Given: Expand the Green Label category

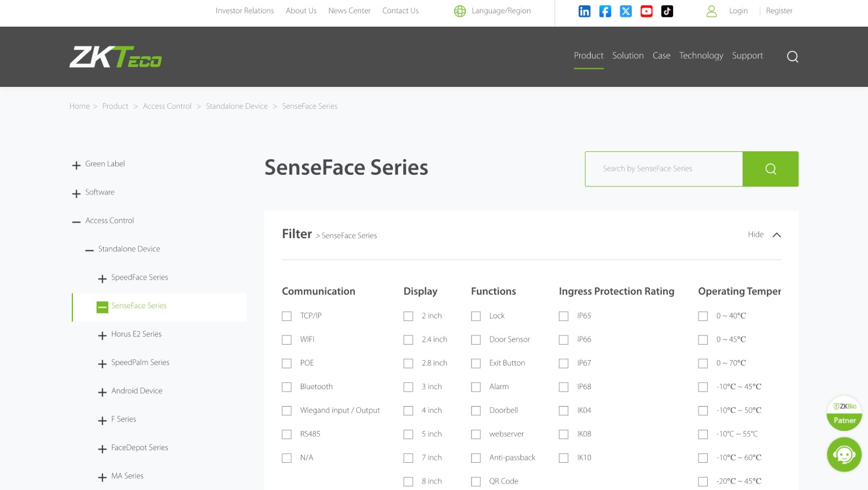Looking at the screenshot, I should [x=76, y=165].
